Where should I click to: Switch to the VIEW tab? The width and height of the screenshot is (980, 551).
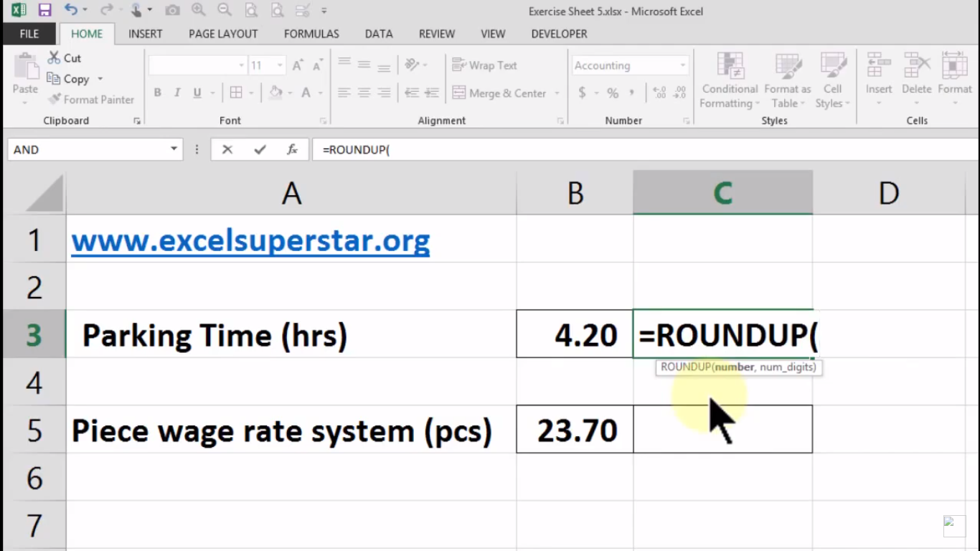tap(493, 34)
